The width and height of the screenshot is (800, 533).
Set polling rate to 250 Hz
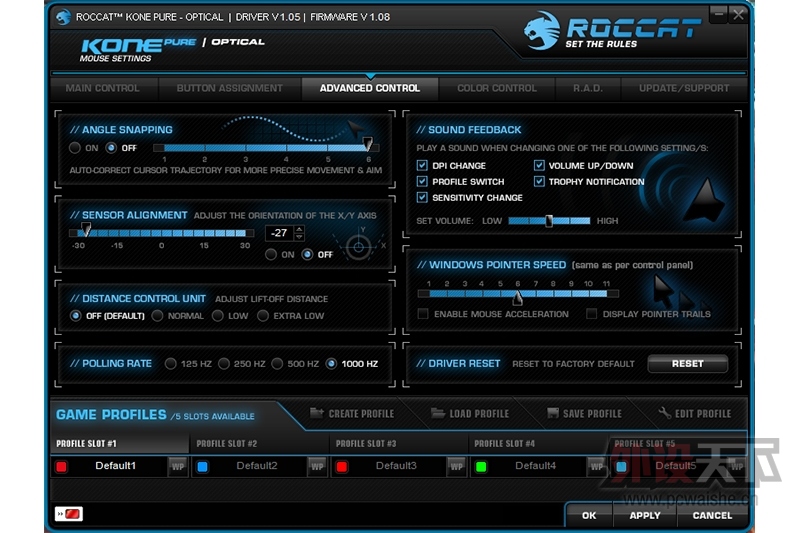point(223,364)
